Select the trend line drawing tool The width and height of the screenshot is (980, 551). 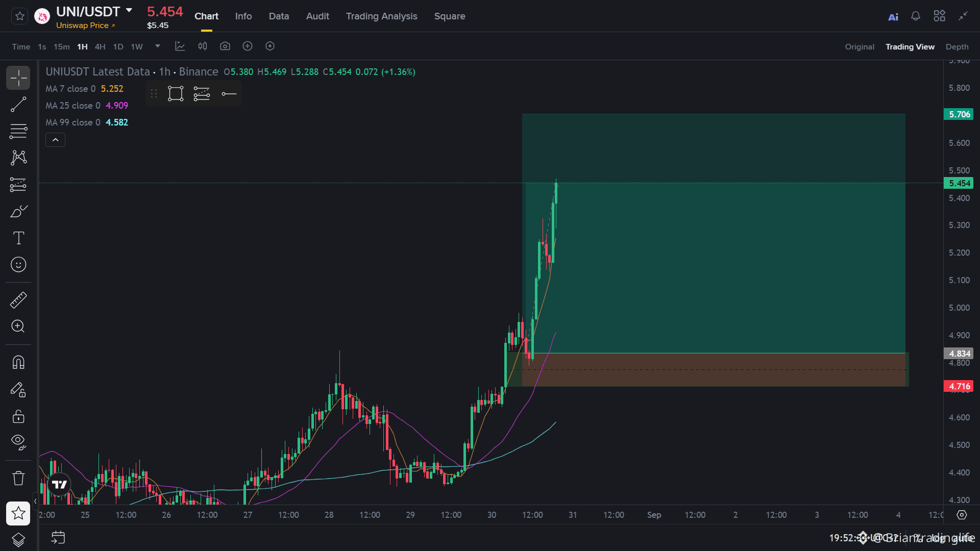point(18,105)
